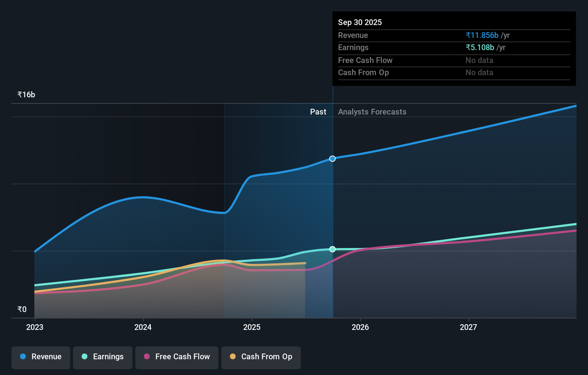Select the Earnings data point marker on the chart
Viewport: 588px width, 375px height.
tap(332, 249)
